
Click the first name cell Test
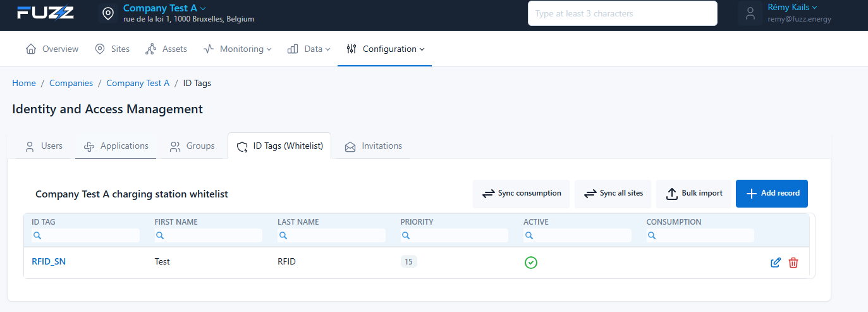162,261
